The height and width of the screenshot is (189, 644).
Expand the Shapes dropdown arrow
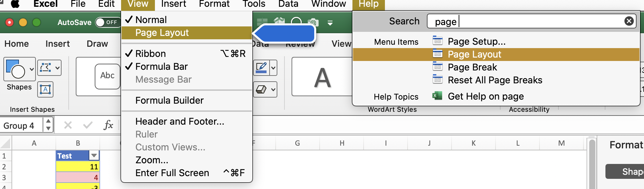(31, 69)
